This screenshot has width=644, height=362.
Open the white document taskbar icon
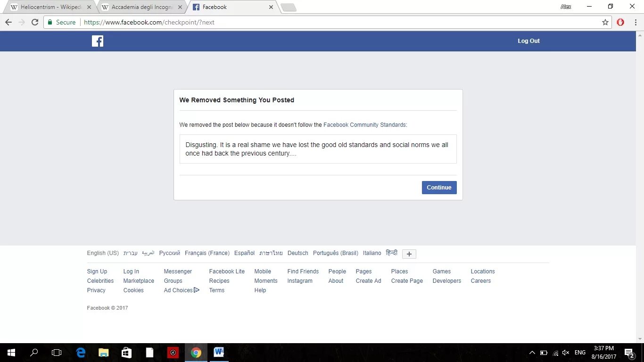pyautogui.click(x=149, y=353)
